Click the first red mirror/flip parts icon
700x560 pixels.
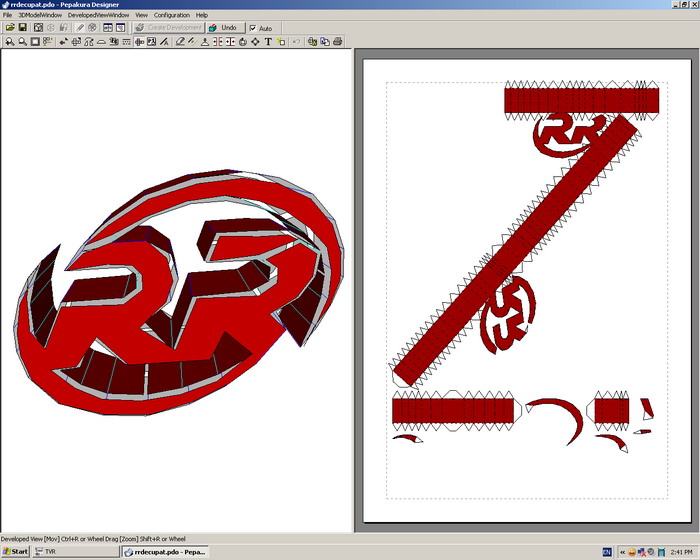217,42
